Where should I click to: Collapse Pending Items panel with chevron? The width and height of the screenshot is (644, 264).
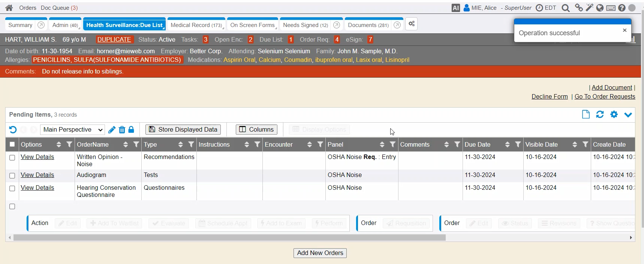click(x=628, y=115)
